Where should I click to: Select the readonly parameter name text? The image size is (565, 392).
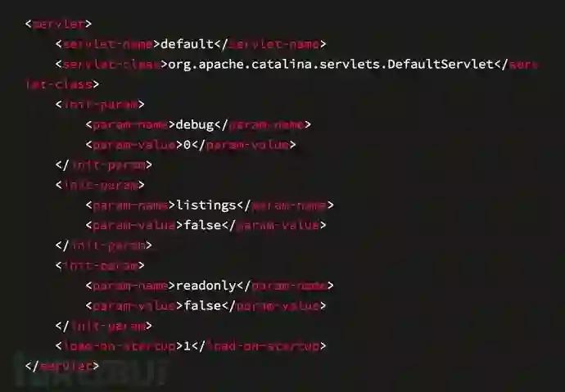(x=206, y=286)
